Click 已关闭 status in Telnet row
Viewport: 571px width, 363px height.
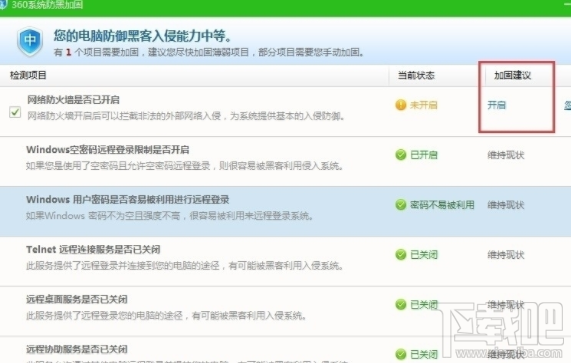(424, 255)
